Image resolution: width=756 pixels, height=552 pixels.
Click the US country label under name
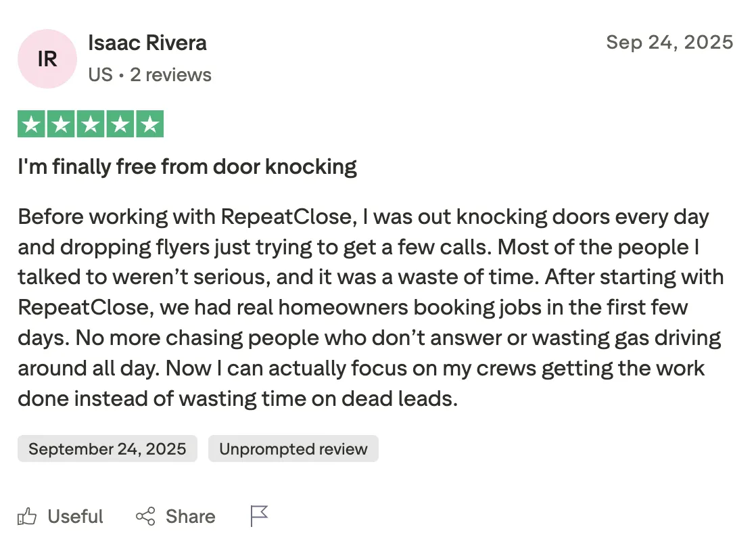[100, 74]
